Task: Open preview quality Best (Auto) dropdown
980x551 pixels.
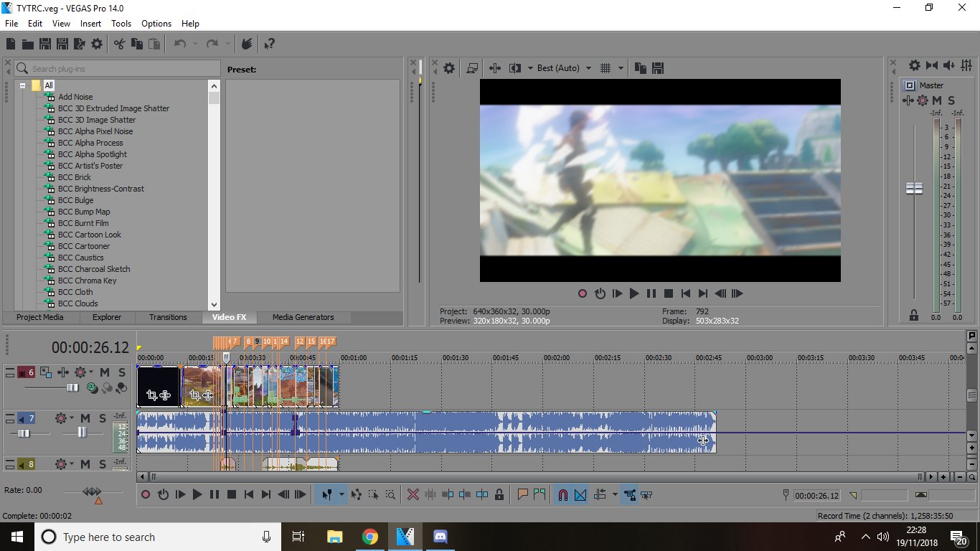Action: pyautogui.click(x=588, y=68)
